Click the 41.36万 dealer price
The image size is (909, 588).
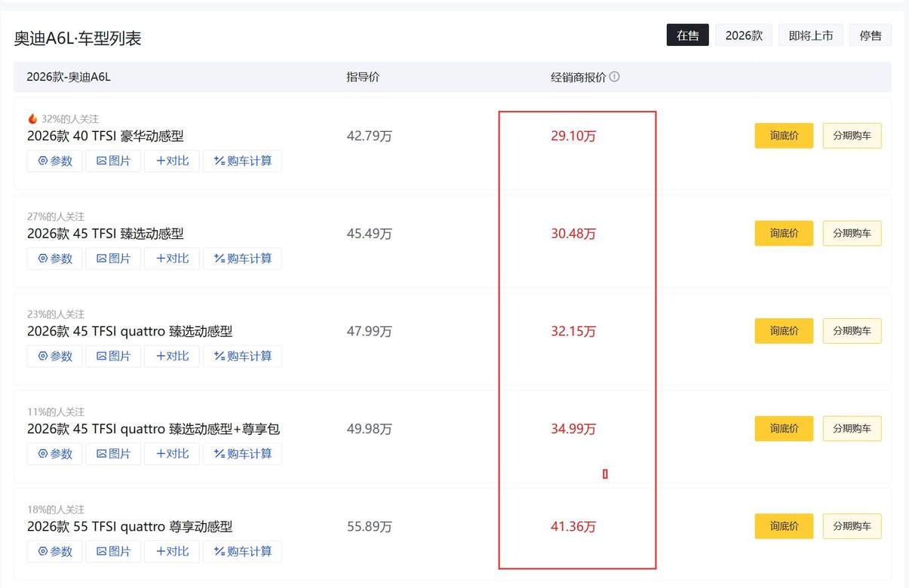(573, 527)
